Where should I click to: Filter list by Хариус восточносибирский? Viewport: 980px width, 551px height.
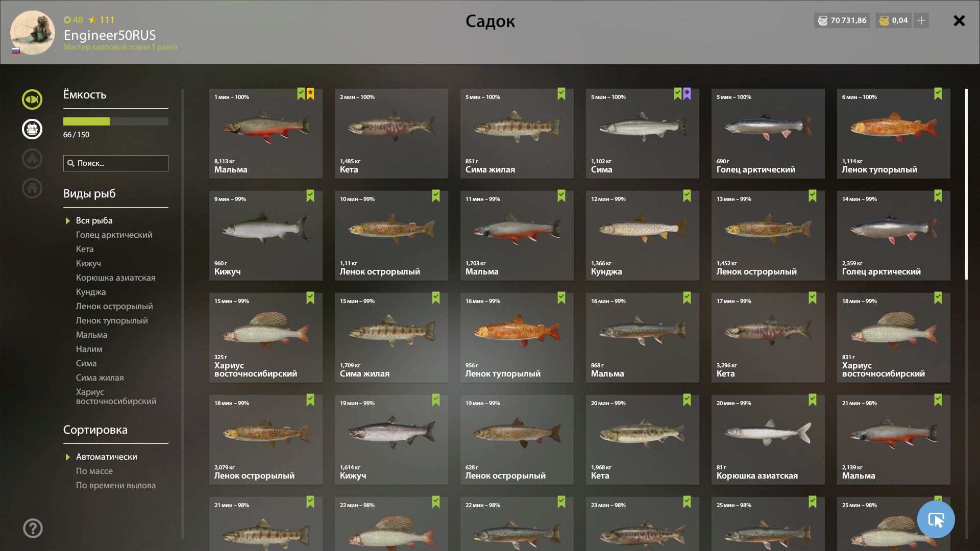(x=116, y=396)
